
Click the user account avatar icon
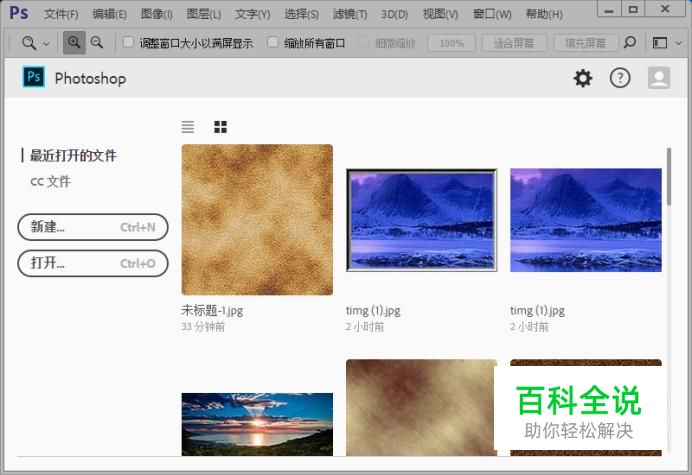[659, 78]
